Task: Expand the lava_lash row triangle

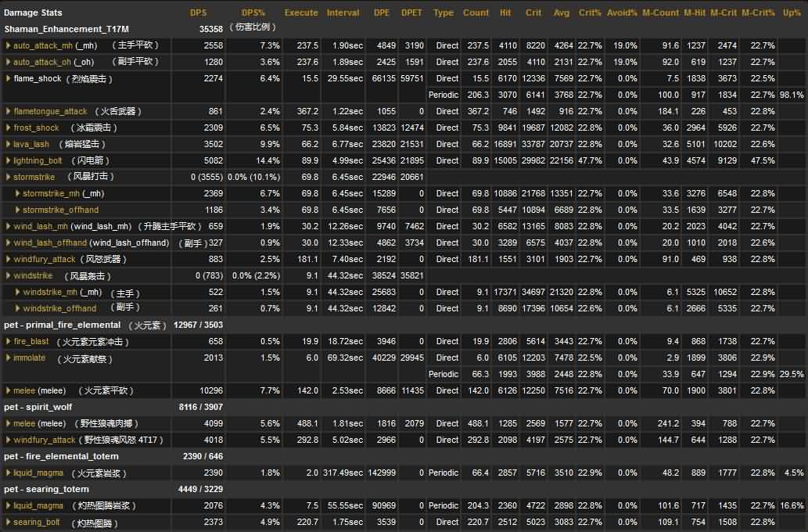Action: 8,144
